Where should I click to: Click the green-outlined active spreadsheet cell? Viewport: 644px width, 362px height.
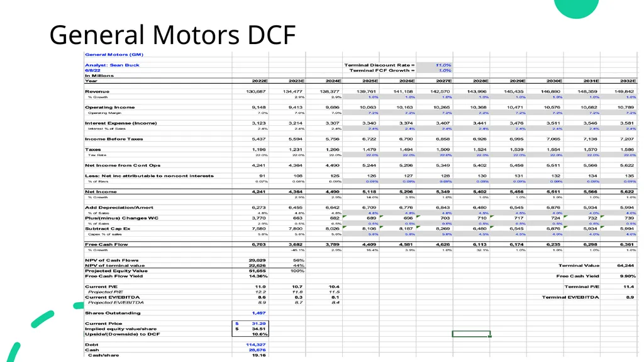coord(471,334)
